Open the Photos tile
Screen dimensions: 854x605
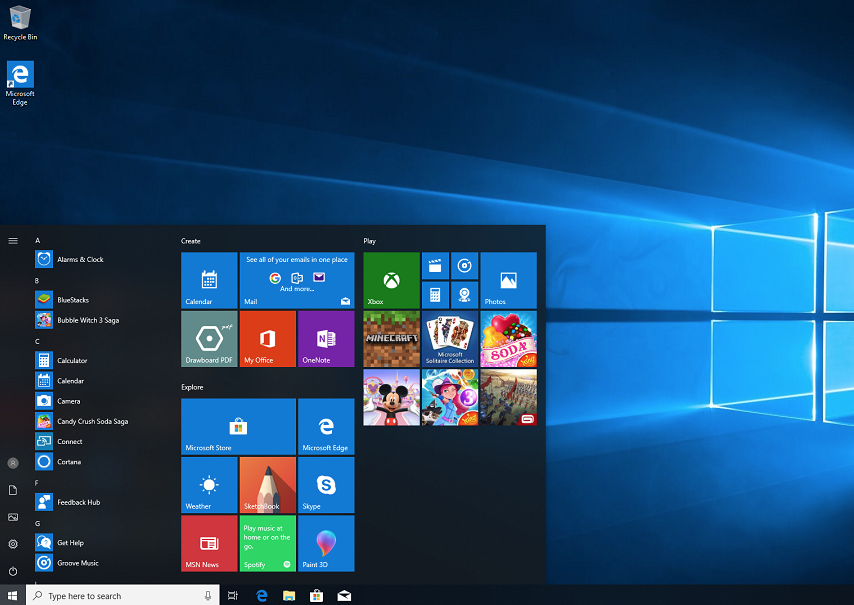[509, 280]
